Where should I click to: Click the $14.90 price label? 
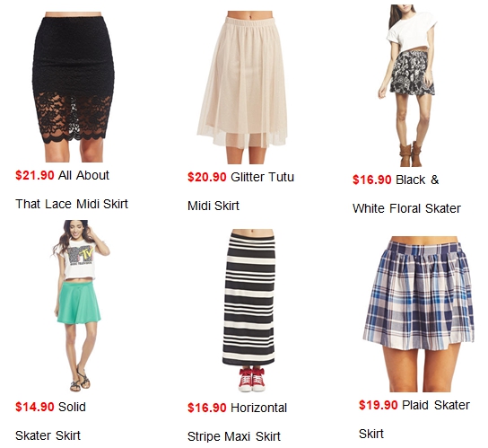click(35, 407)
